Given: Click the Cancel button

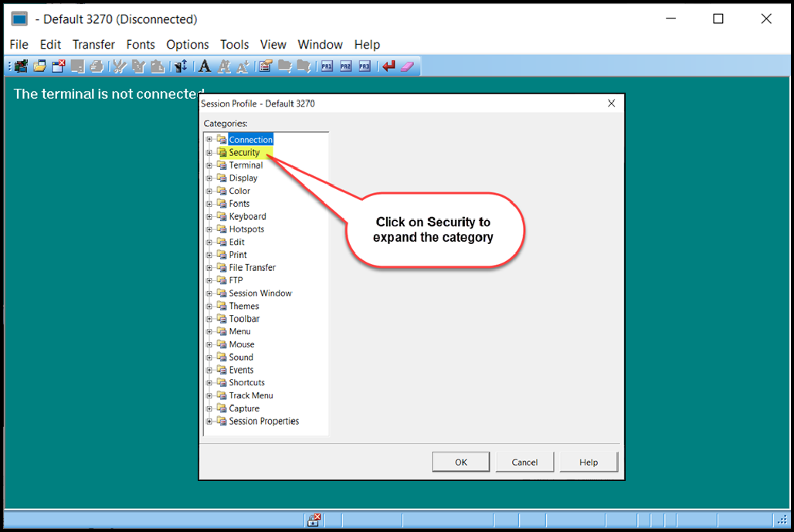Looking at the screenshot, I should click(x=524, y=462).
